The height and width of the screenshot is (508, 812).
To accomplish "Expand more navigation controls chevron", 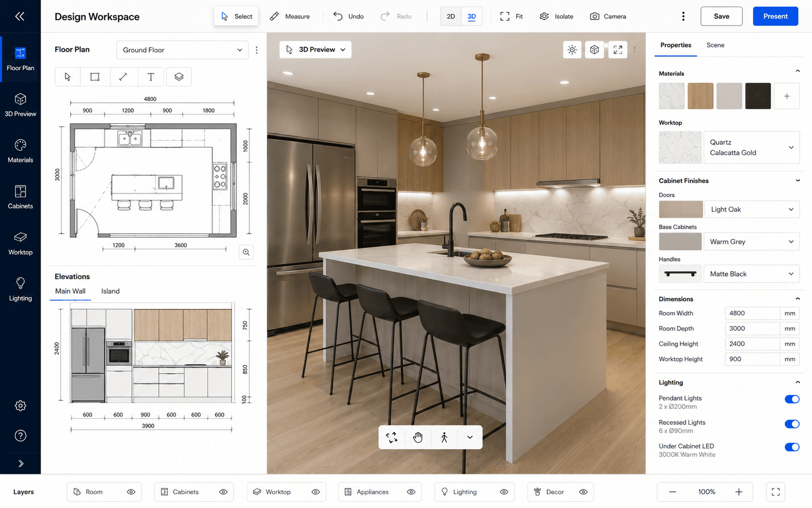I will pyautogui.click(x=470, y=437).
